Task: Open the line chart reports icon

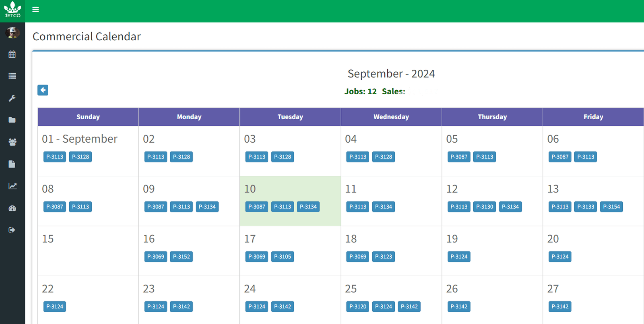Action: [12, 186]
